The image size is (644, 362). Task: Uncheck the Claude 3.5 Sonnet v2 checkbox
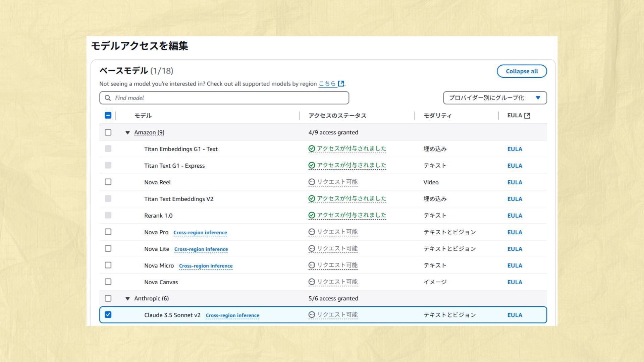pyautogui.click(x=108, y=314)
